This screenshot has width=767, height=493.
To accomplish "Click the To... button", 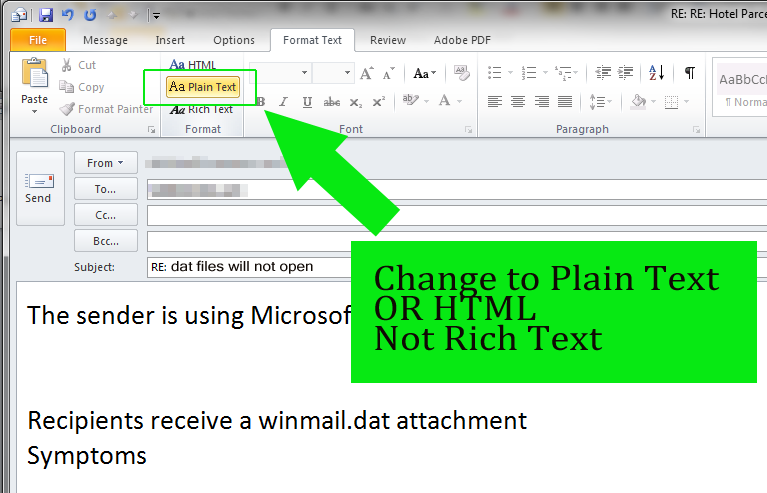I will coord(105,189).
